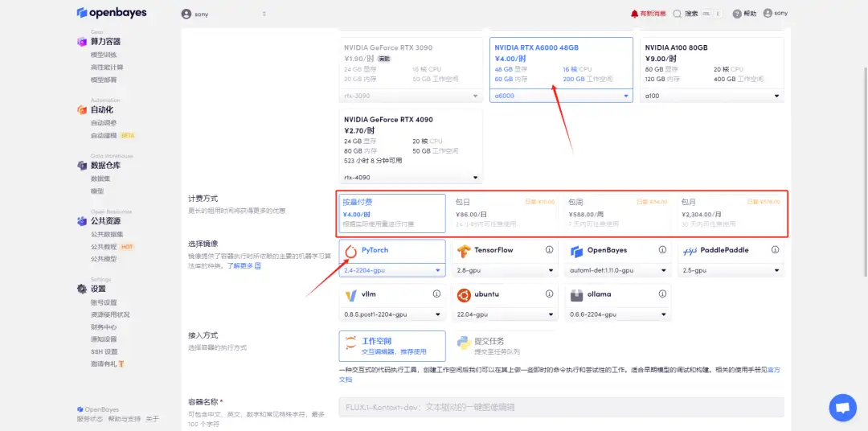Click the OpenBayes image logo icon
The image size is (868, 431).
click(577, 252)
